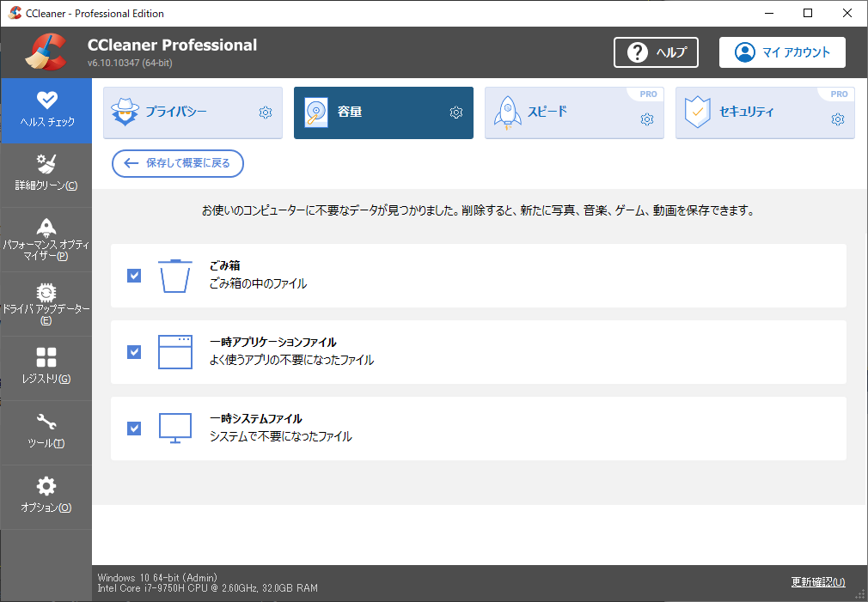The height and width of the screenshot is (602, 868).
Task: Click the ごみ箱 trash can icon
Action: [175, 276]
